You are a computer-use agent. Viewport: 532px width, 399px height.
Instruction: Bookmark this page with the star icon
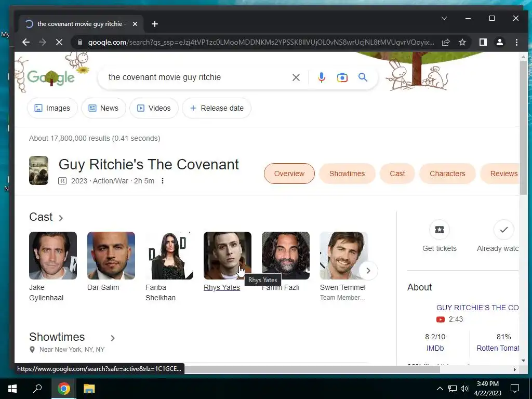(x=462, y=42)
